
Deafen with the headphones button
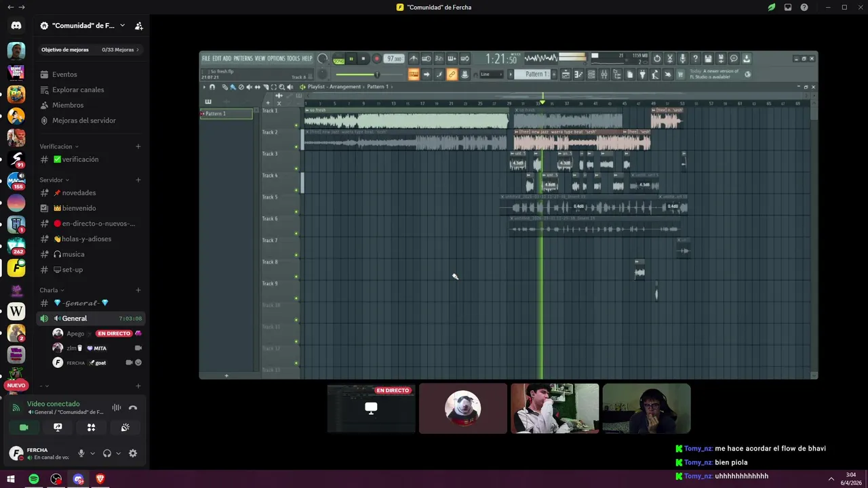(106, 453)
